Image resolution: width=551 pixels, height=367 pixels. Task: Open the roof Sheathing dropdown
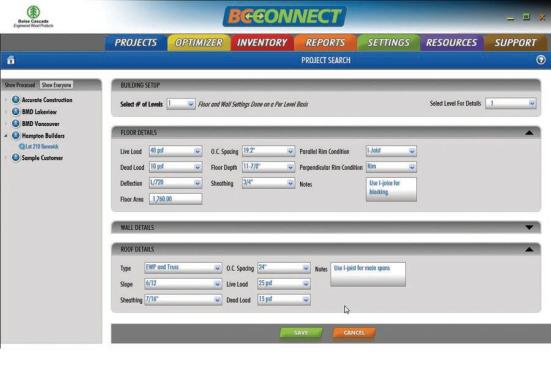click(183, 300)
